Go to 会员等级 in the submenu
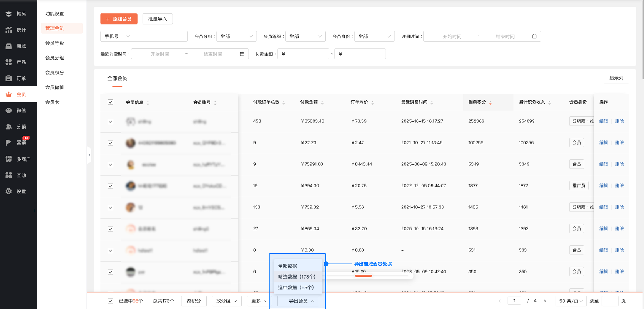 [x=55, y=43]
